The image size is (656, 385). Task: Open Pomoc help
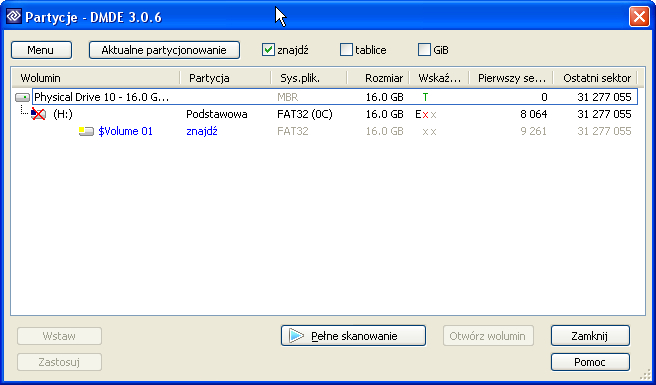click(x=590, y=362)
